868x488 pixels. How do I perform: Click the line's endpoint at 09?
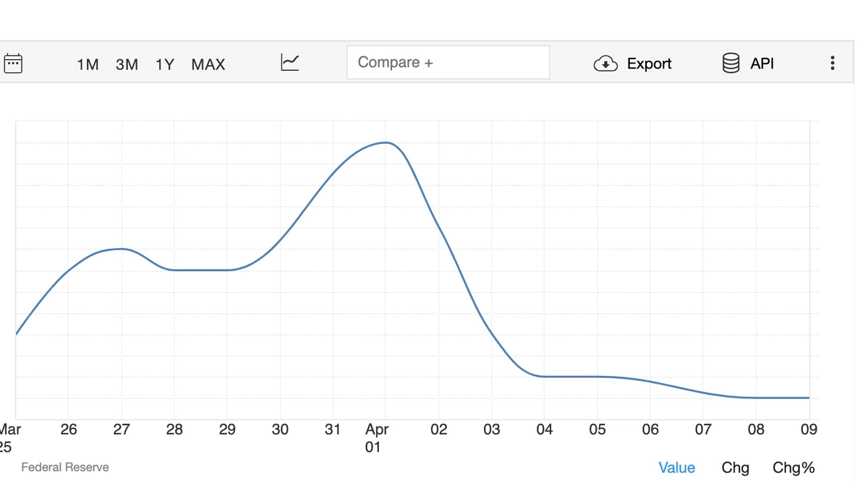(808, 398)
